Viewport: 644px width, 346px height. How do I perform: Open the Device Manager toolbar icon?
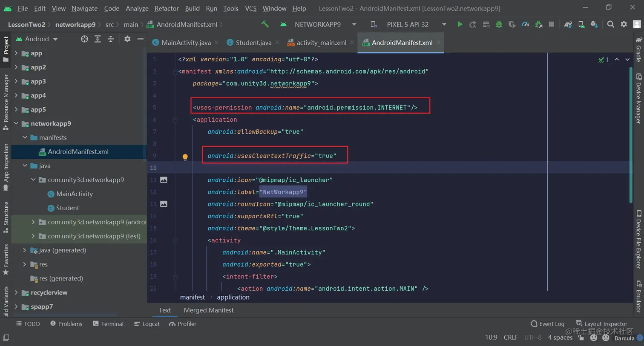coord(581,24)
